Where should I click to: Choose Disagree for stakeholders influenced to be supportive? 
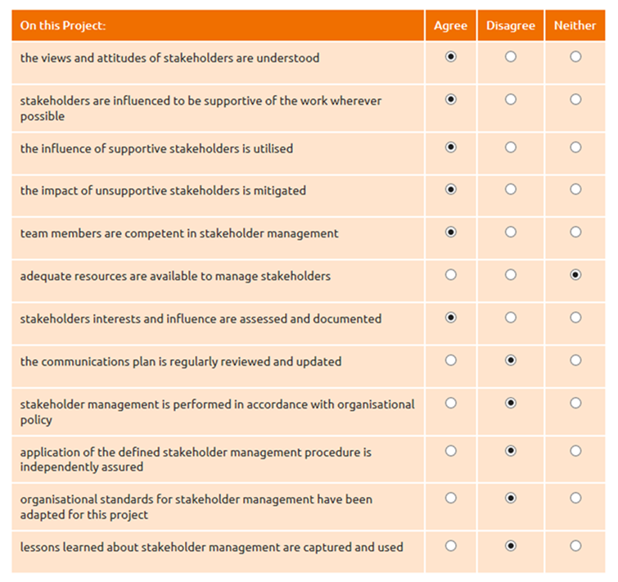510,99
